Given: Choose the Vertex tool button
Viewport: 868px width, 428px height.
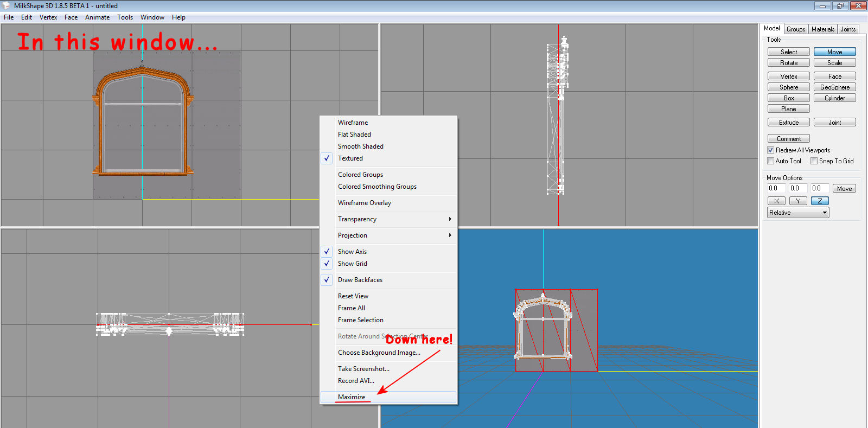Looking at the screenshot, I should pyautogui.click(x=789, y=76).
